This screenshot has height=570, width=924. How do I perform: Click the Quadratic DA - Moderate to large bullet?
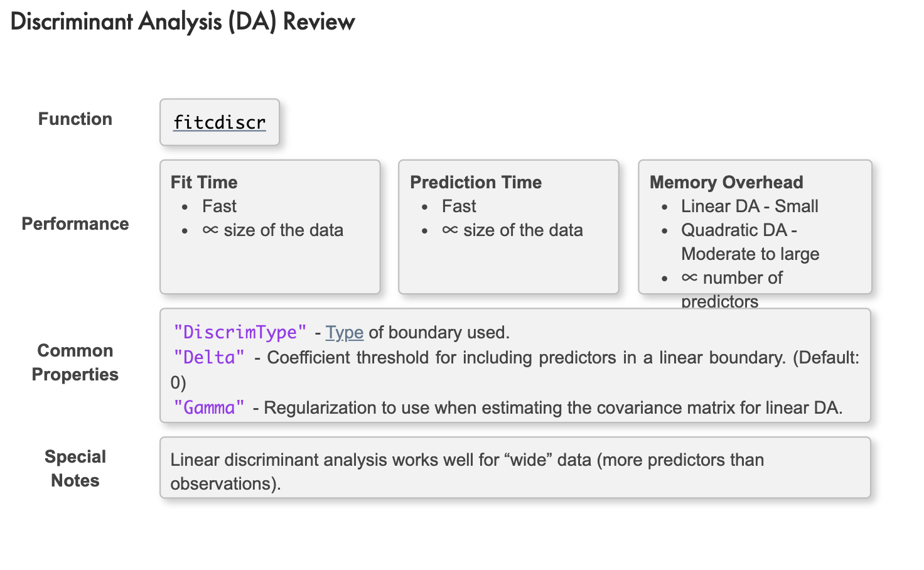point(750,242)
